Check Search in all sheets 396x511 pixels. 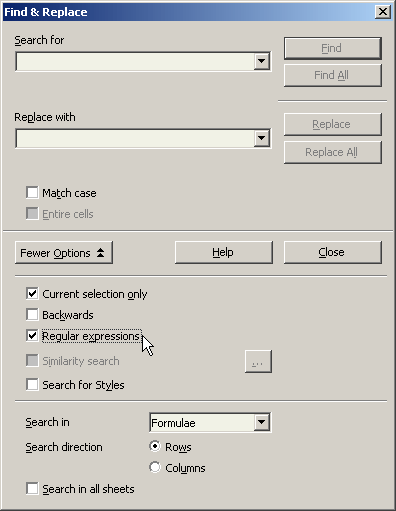click(32, 489)
